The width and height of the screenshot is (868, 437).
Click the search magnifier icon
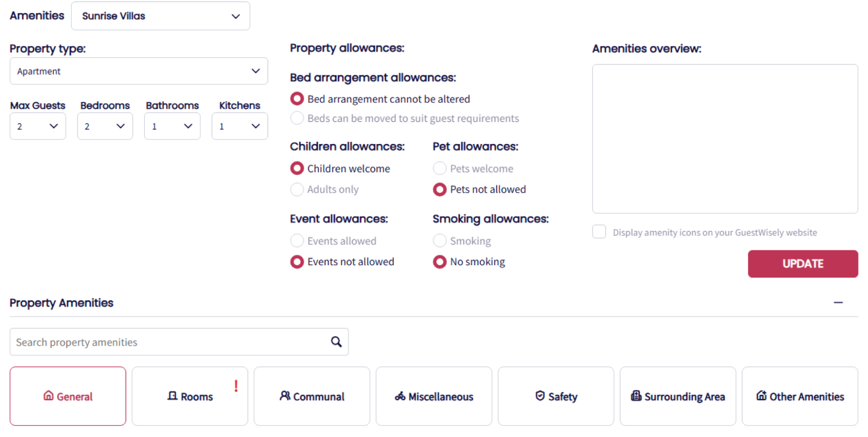tap(336, 342)
